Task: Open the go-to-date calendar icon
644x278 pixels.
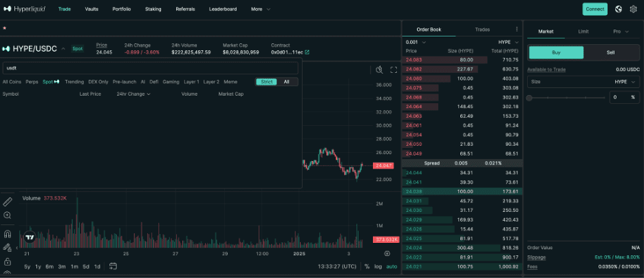Action: tap(114, 266)
